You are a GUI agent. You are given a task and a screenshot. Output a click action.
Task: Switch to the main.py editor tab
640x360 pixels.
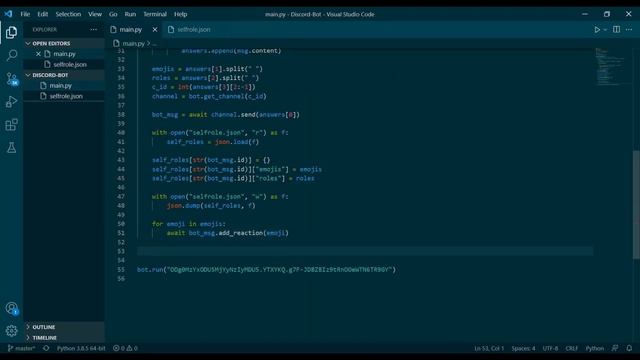coord(131,30)
